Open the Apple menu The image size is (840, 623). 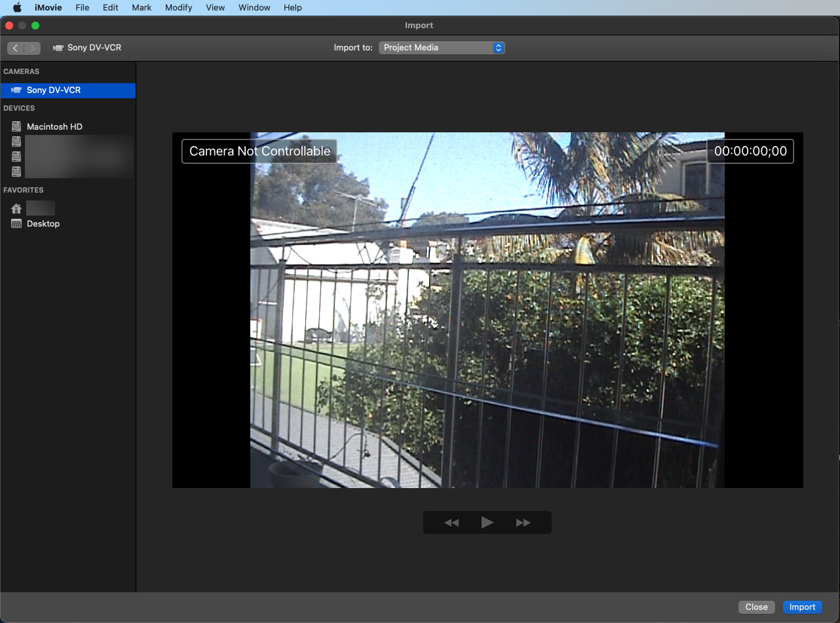pos(18,8)
